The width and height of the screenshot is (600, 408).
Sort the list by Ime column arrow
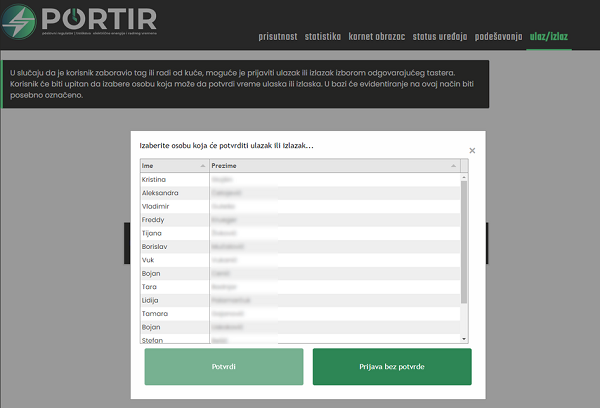point(203,166)
